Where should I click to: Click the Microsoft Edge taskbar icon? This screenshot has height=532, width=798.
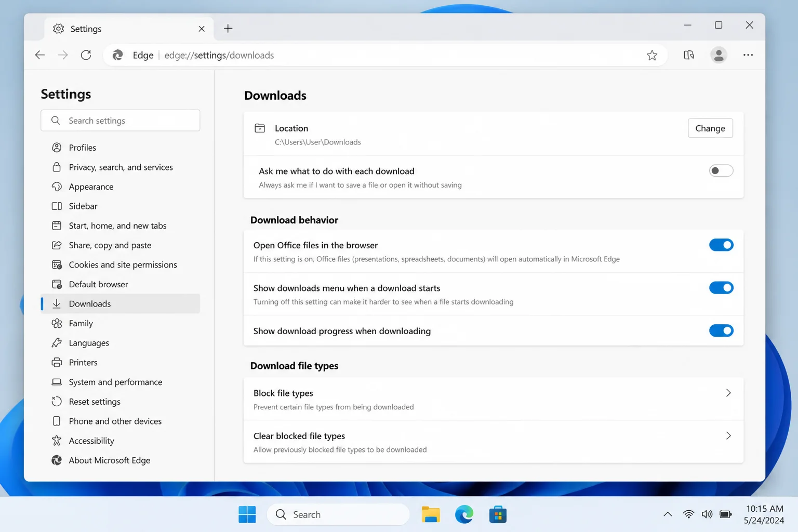tap(464, 514)
